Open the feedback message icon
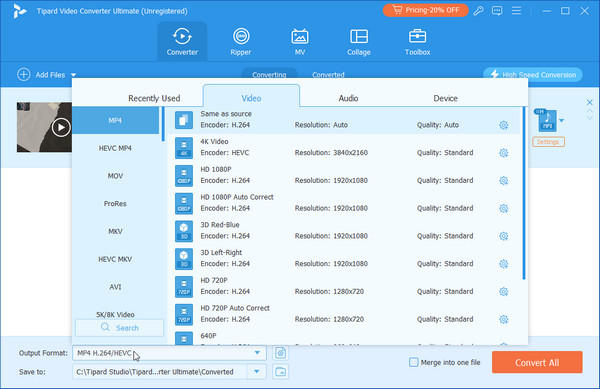 click(x=497, y=11)
